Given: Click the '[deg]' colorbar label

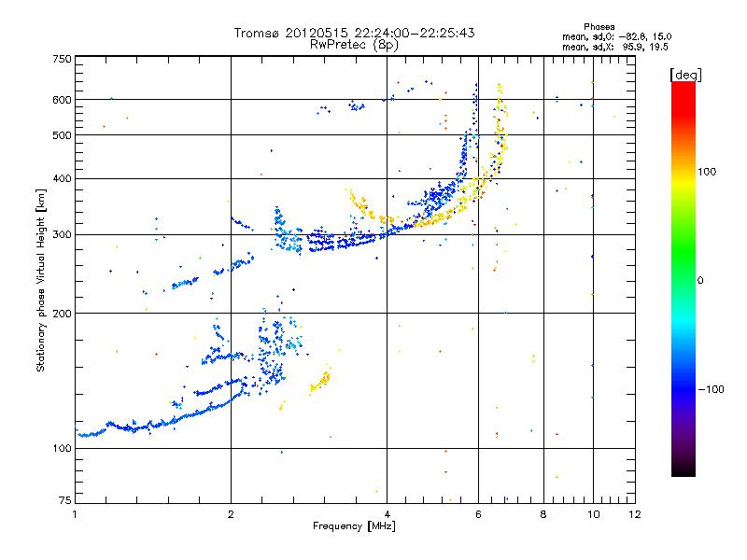Looking at the screenshot, I should (x=685, y=76).
